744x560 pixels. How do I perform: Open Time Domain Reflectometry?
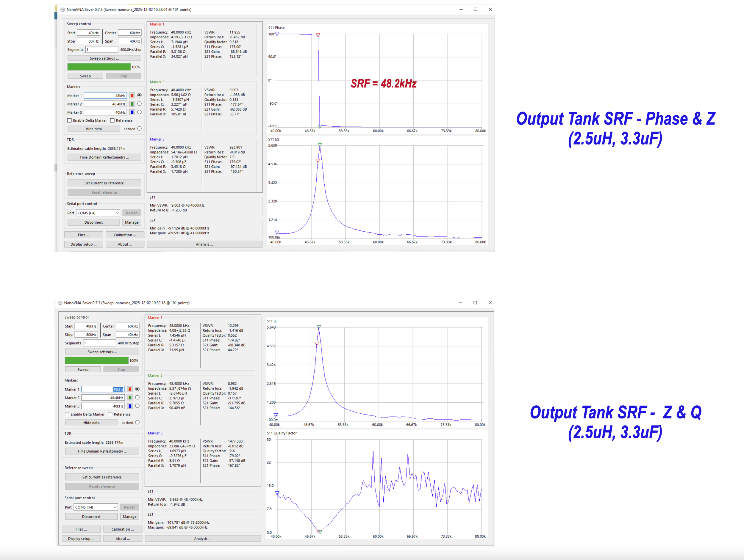(104, 157)
